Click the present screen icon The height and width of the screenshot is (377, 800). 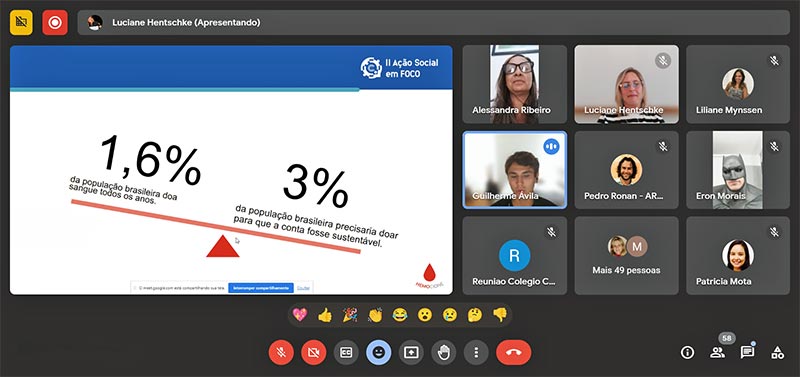coord(411,353)
